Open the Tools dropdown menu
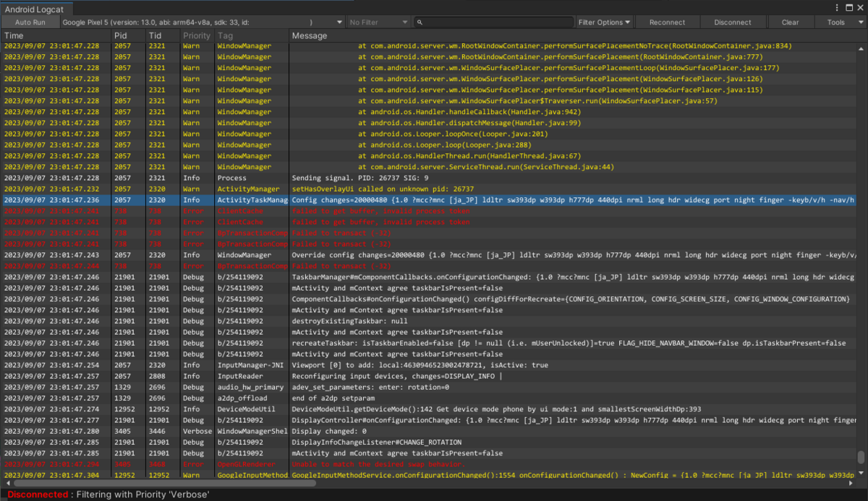Viewport: 868px width, 501px height. click(841, 22)
